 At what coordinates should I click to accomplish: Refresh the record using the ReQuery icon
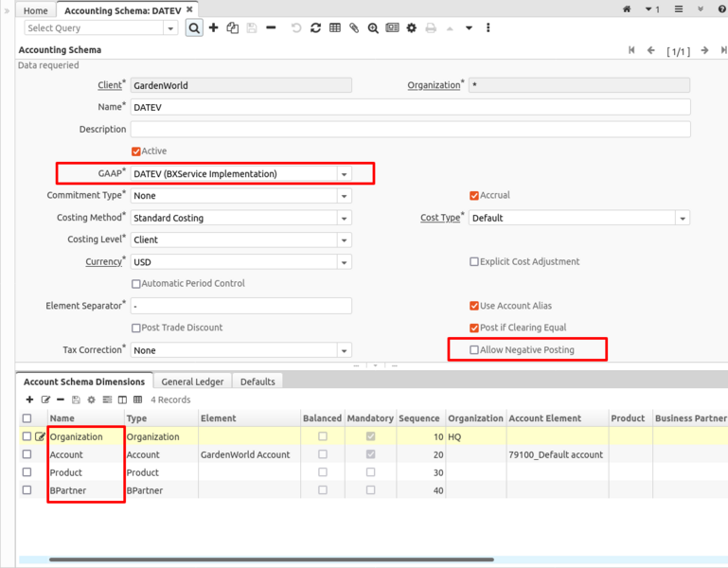(315, 28)
